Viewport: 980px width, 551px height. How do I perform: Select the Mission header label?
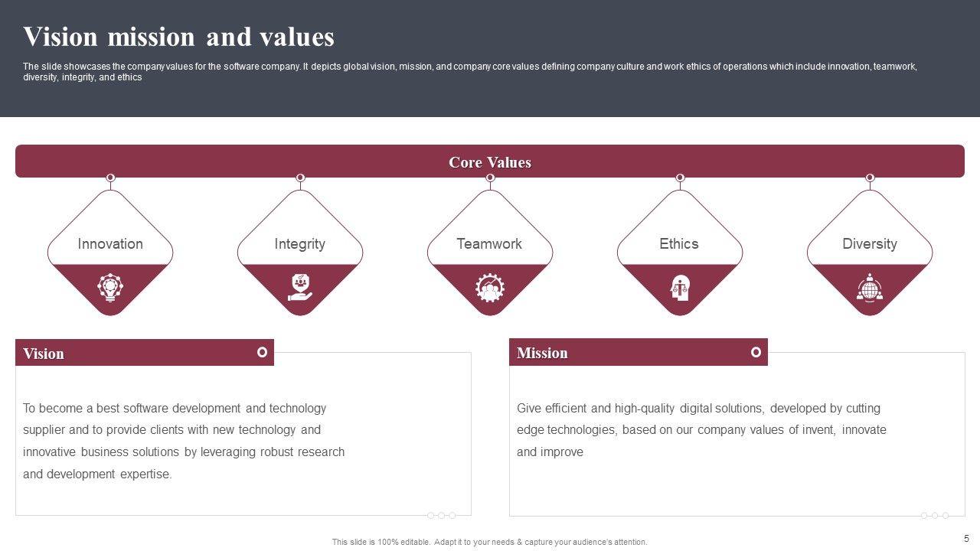pyautogui.click(x=542, y=353)
